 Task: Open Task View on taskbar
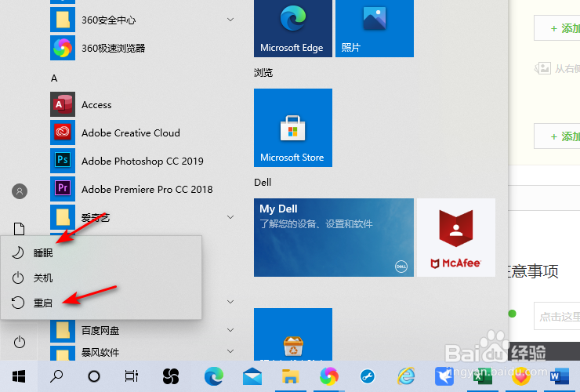click(132, 376)
